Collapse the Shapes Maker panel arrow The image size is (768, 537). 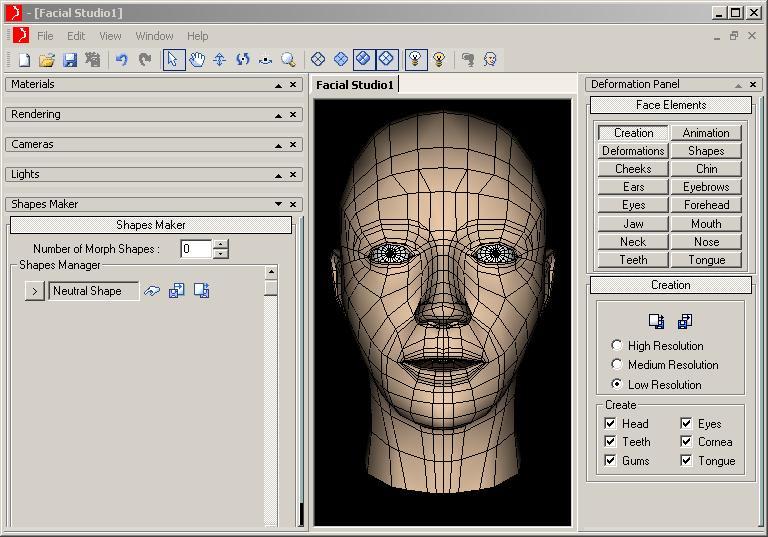[278, 204]
